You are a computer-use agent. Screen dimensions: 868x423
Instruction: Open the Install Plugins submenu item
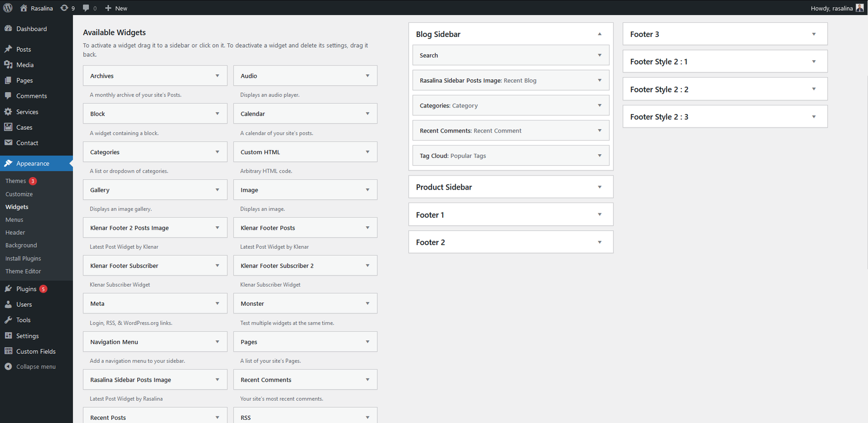(23, 258)
